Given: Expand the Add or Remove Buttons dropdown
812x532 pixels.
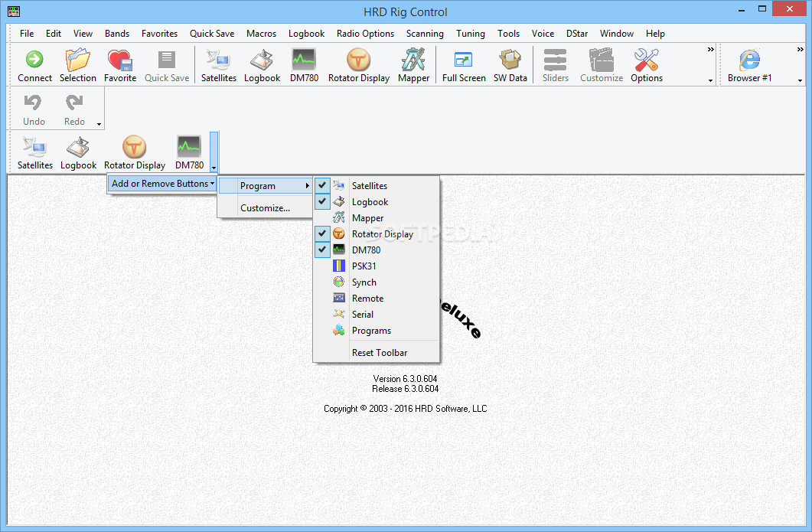Looking at the screenshot, I should pyautogui.click(x=162, y=184).
